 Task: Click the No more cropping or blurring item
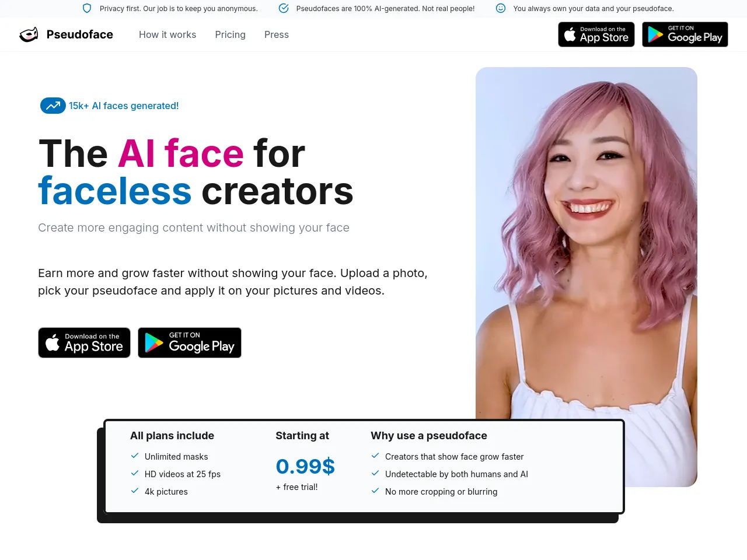coord(441,492)
